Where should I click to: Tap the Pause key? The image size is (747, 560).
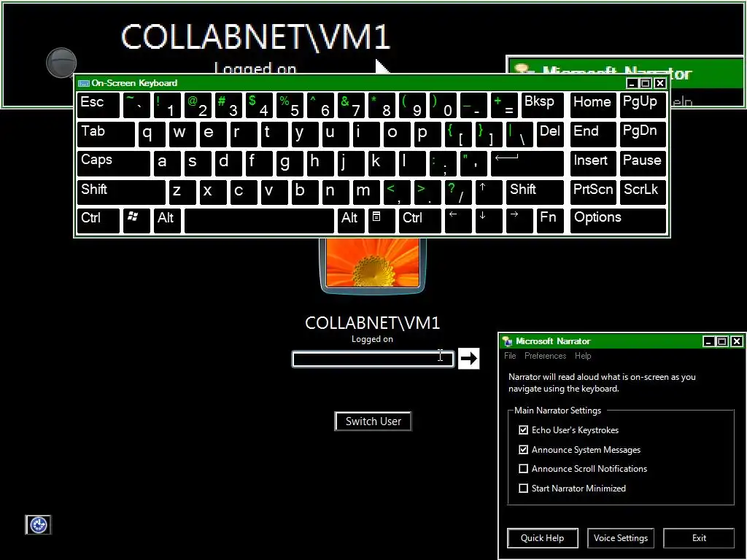643,163
